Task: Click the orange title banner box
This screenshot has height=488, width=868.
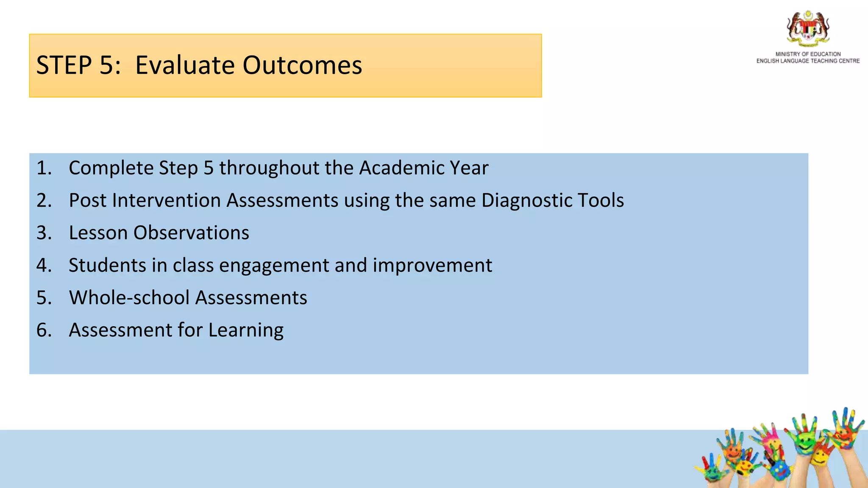Action: [285, 66]
